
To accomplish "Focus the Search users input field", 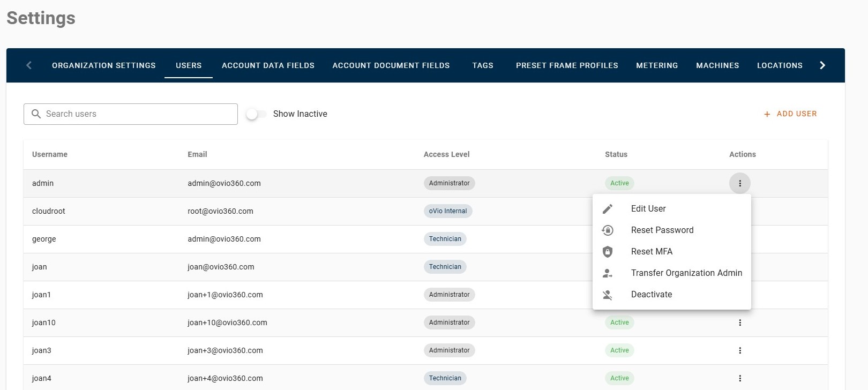I will tap(131, 114).
